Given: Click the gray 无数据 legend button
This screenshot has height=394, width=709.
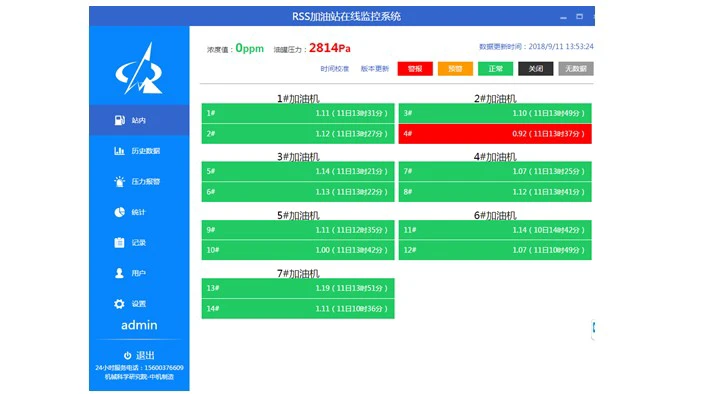Looking at the screenshot, I should [x=576, y=69].
